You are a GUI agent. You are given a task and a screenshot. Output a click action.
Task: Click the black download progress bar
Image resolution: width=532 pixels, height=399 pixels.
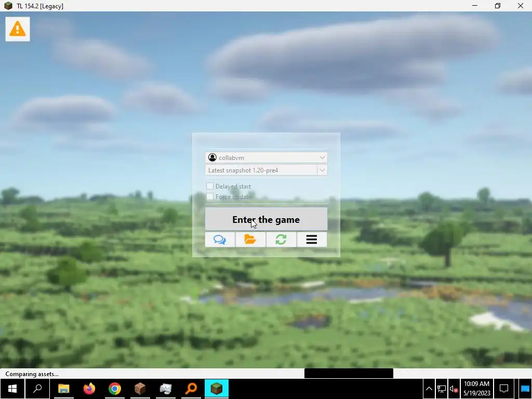coord(349,373)
